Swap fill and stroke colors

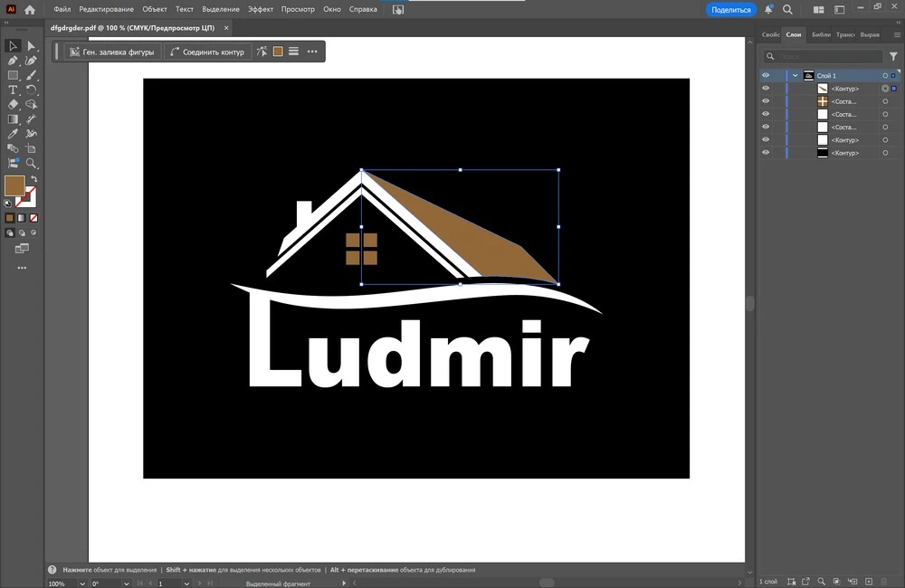(33, 180)
